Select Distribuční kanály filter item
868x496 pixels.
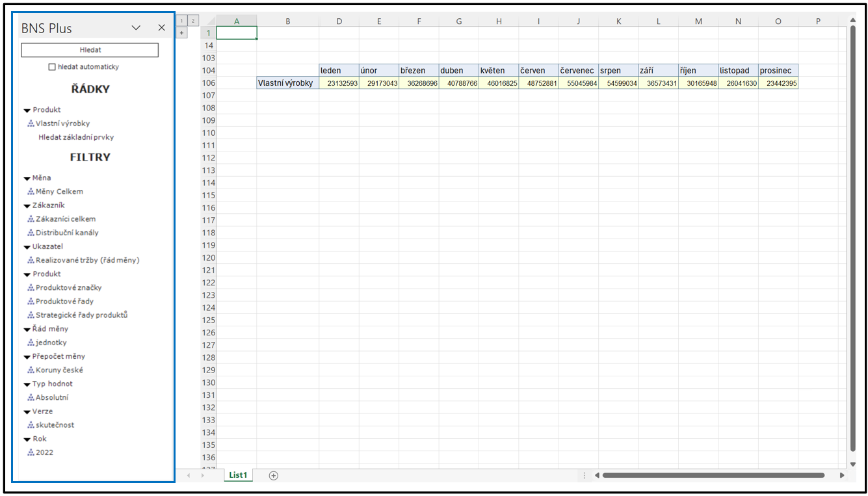tap(67, 233)
